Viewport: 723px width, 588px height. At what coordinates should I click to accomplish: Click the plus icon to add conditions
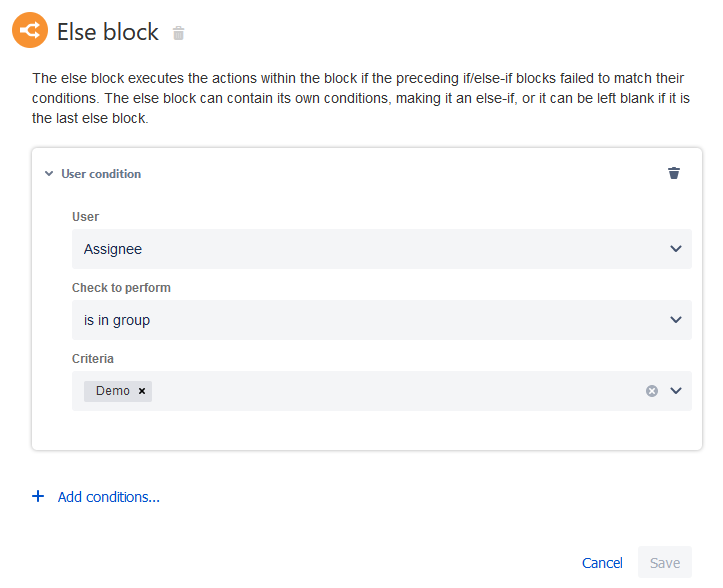38,496
